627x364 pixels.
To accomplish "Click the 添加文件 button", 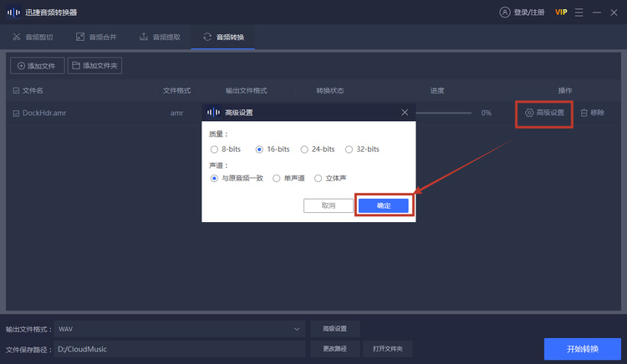I will 37,65.
